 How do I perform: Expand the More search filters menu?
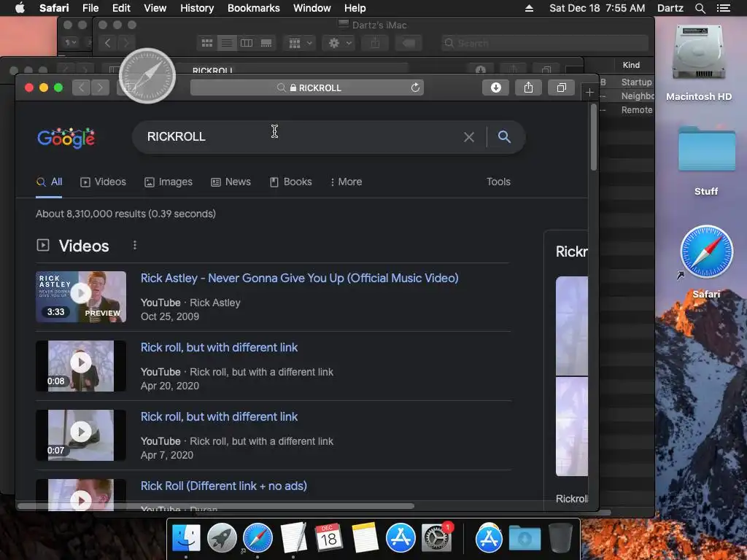346,182
